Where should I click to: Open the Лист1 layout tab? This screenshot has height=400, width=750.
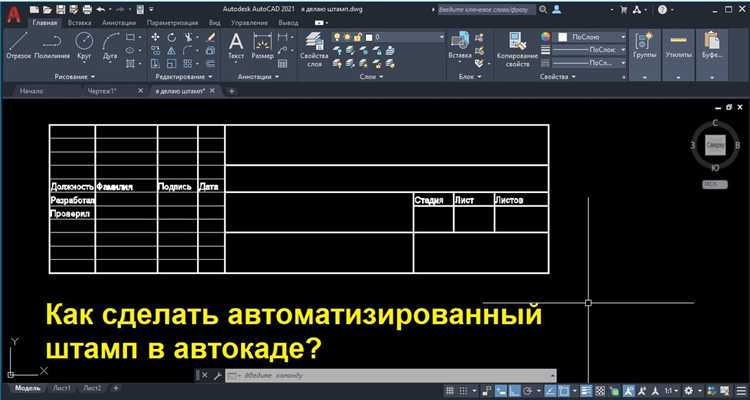[x=62, y=388]
